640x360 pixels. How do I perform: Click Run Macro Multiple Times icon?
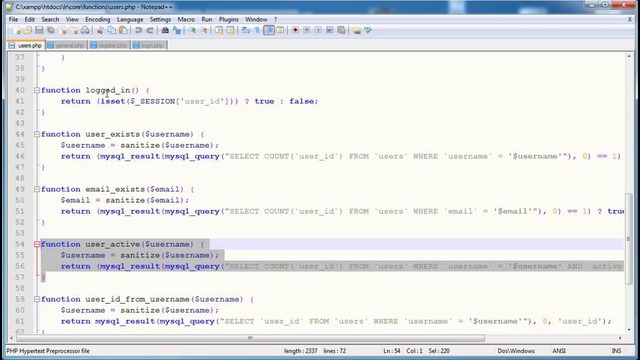(x=329, y=31)
